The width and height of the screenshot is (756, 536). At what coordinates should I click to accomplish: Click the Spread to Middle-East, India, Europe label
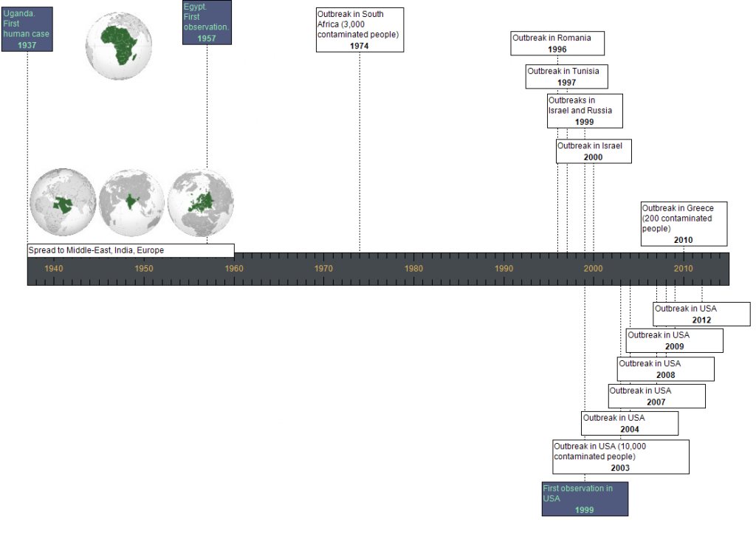(x=131, y=250)
